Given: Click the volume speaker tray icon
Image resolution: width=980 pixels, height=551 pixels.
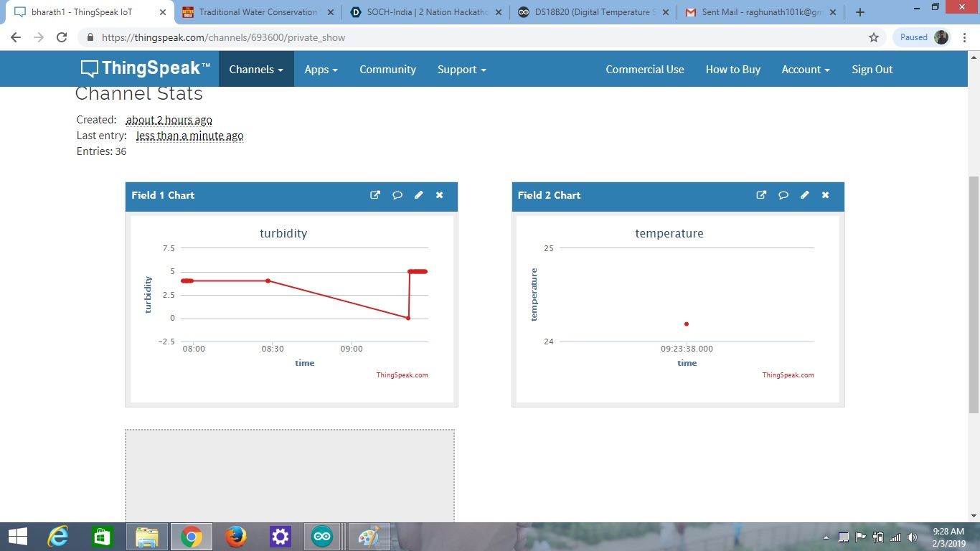Looking at the screenshot, I should [912, 537].
